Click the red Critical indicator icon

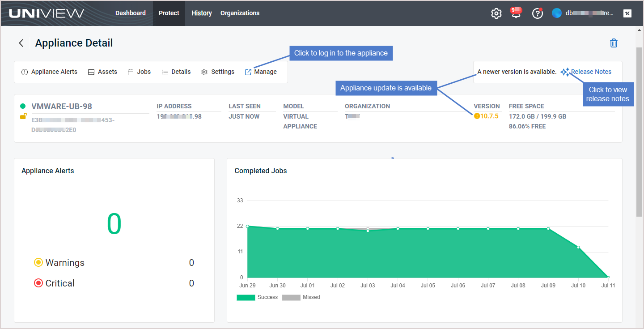[x=38, y=283]
